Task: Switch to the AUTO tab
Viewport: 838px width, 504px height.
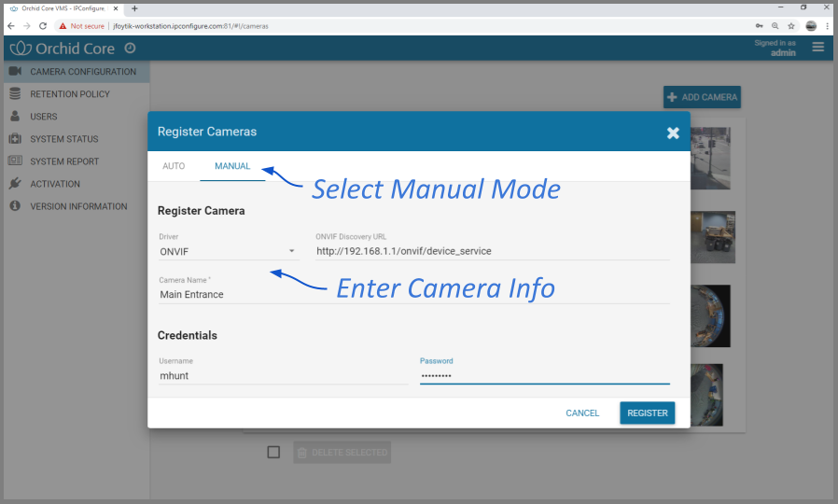Action: click(x=174, y=166)
